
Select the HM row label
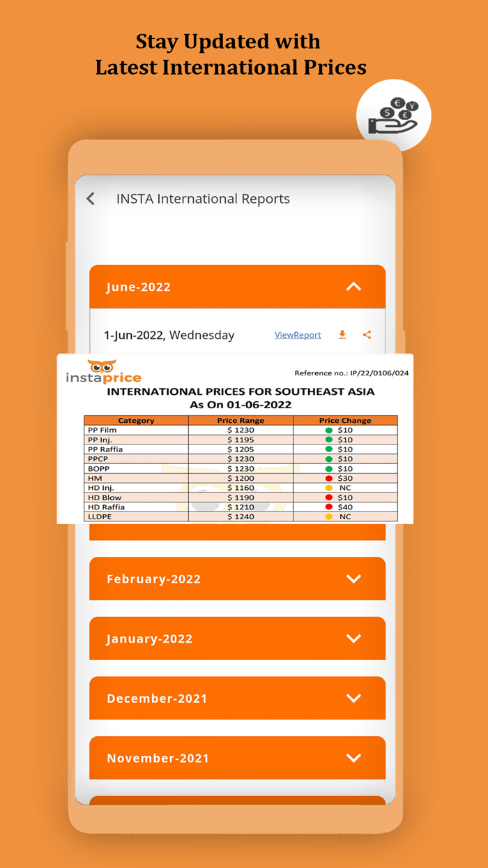93,478
